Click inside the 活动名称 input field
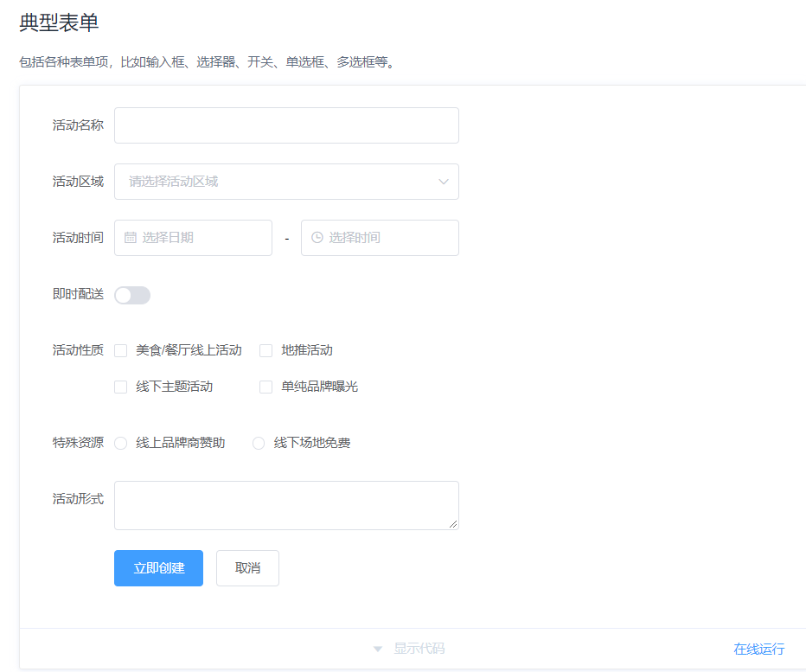The height and width of the screenshot is (672, 806). click(x=286, y=125)
